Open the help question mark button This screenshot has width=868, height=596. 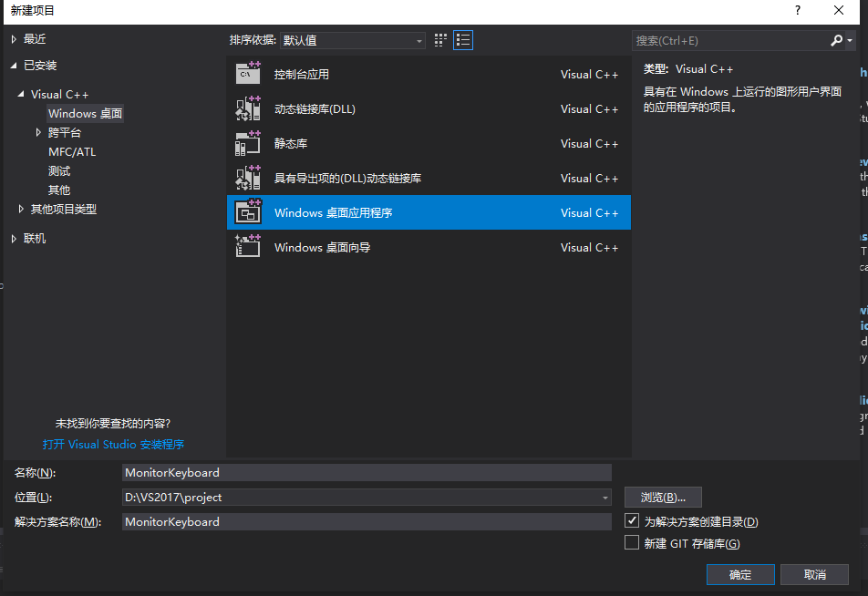tap(798, 11)
